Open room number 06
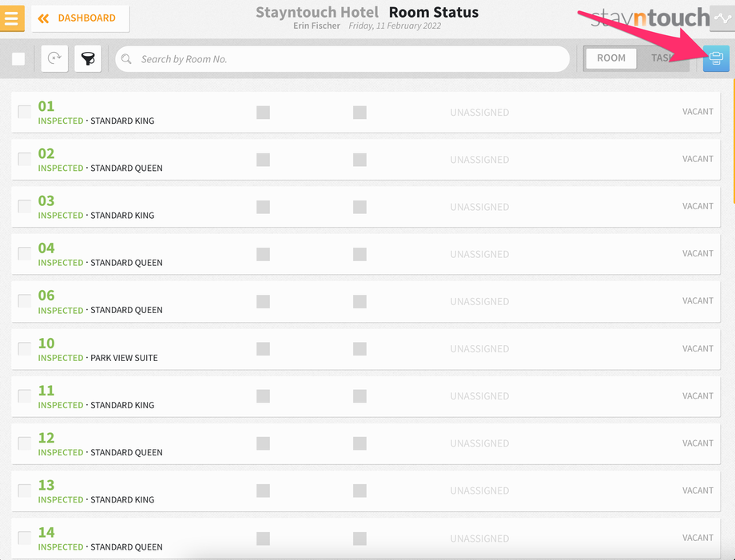Screen dimensions: 735x560 click(x=46, y=296)
